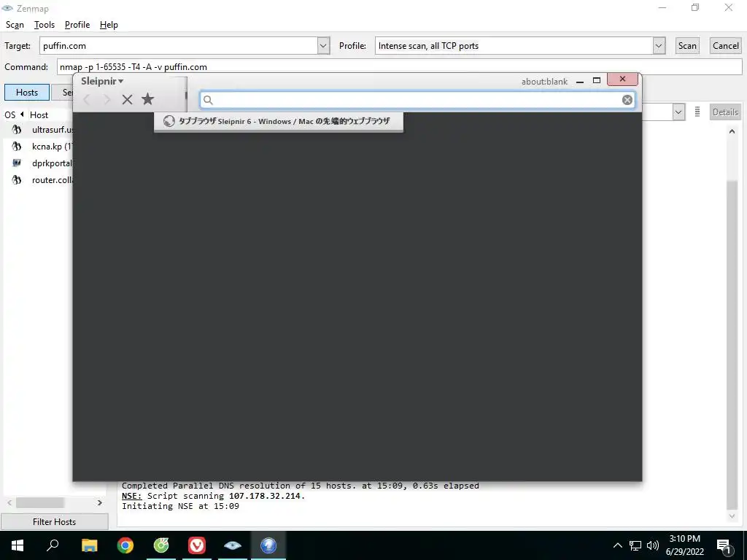
Task: Clear the Sleipnir address bar
Action: (x=627, y=99)
